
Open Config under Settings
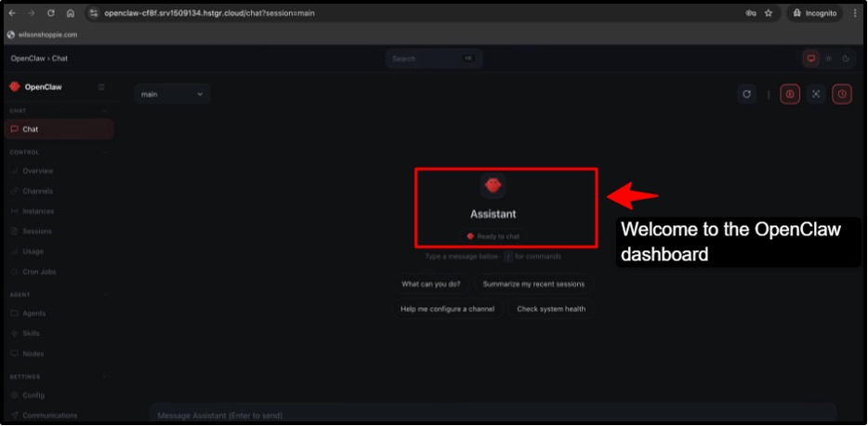click(x=33, y=395)
